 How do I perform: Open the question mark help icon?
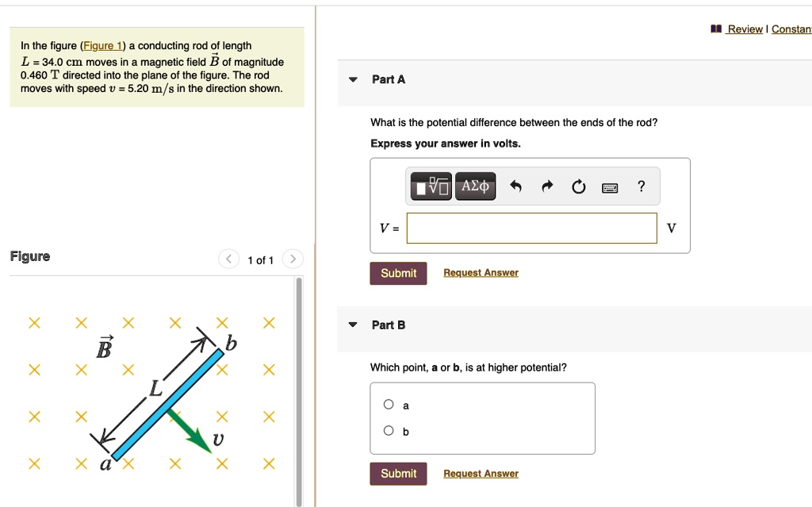[x=641, y=186]
